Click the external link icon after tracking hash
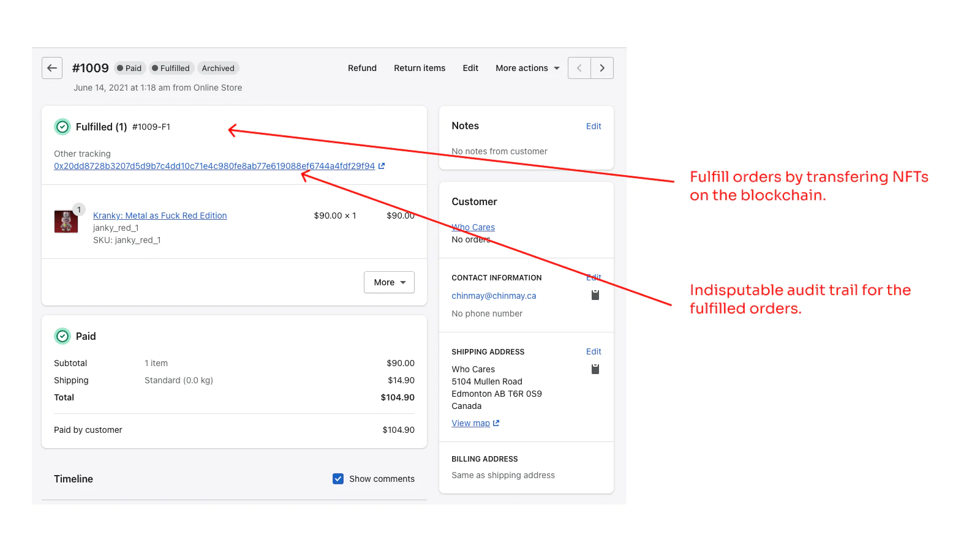This screenshot has width=980, height=551. 382,166
